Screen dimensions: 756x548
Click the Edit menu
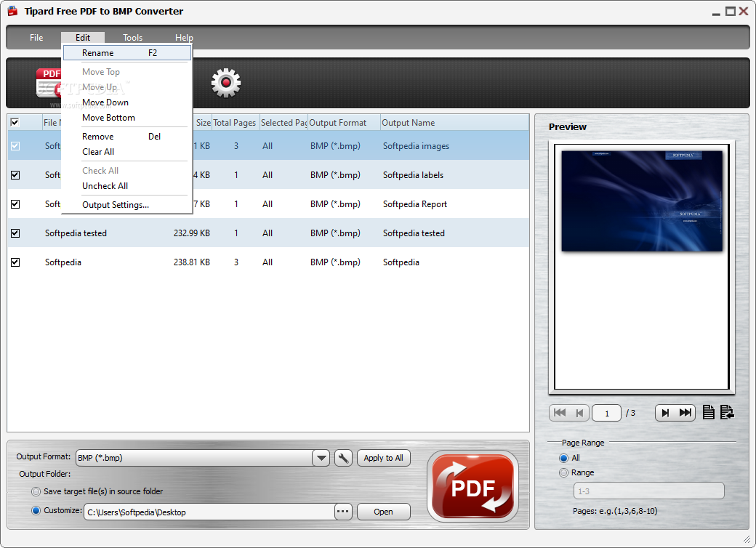[x=82, y=38]
